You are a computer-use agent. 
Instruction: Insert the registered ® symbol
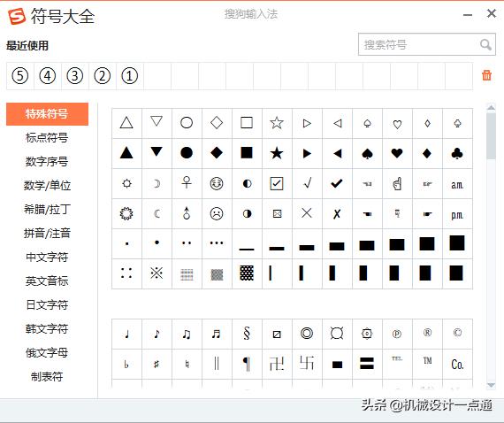427,333
